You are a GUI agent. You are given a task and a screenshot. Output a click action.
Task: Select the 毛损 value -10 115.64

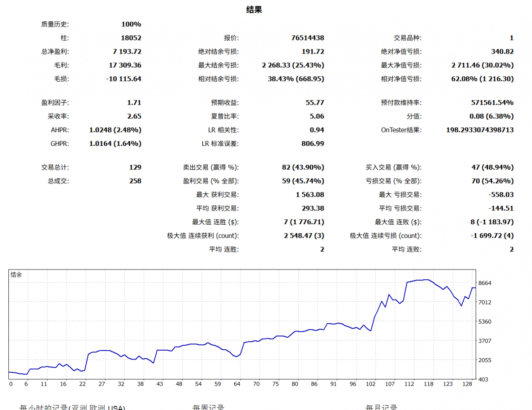coord(123,78)
